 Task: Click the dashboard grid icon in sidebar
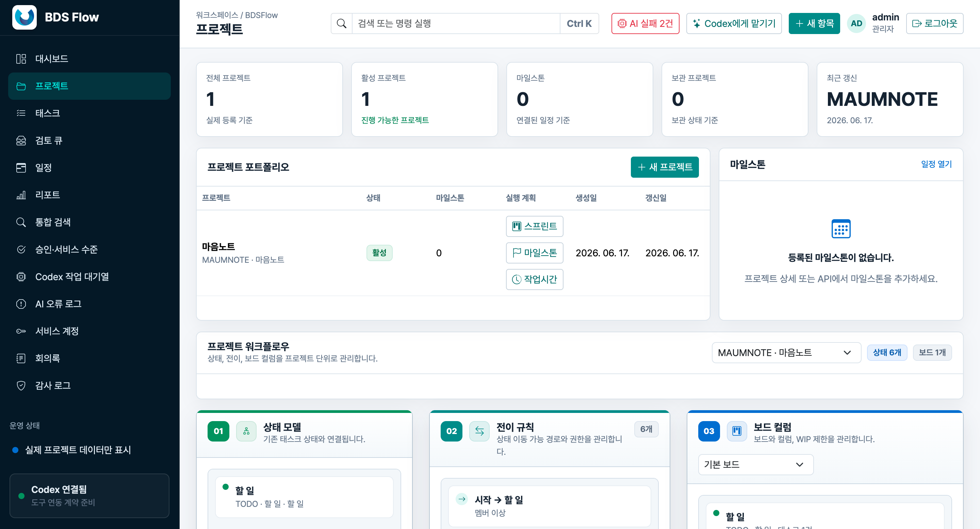21,59
